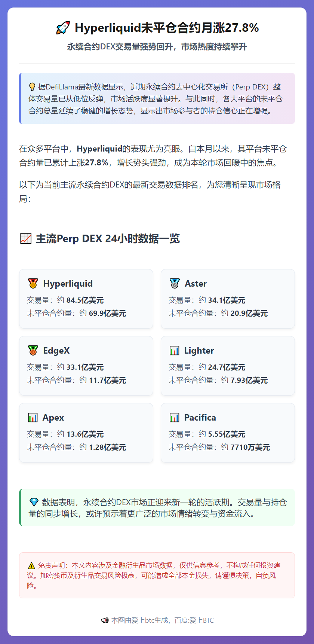The image size is (314, 644).
Task: Click Lighter volume 24.7亿美元
Action: coord(227,367)
